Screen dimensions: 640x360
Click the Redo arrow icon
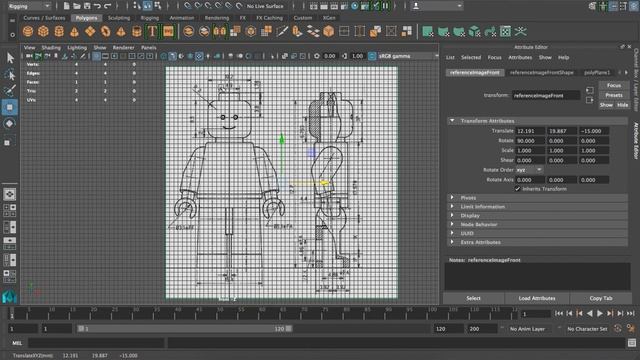click(107, 6)
